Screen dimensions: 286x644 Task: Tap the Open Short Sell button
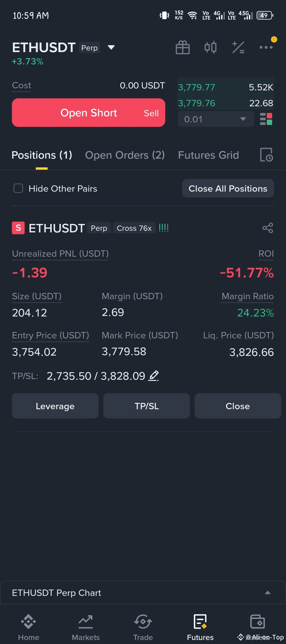tap(88, 113)
